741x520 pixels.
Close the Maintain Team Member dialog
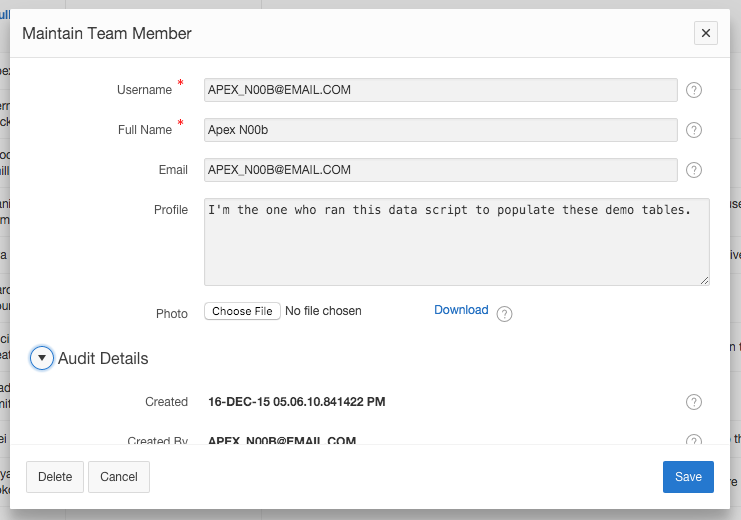(706, 33)
